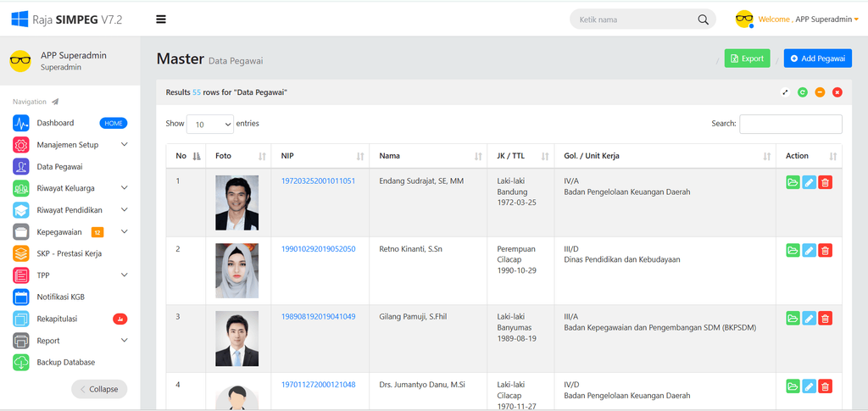Open Notifikasi KGB menu item
The image size is (868, 411).
tap(61, 297)
